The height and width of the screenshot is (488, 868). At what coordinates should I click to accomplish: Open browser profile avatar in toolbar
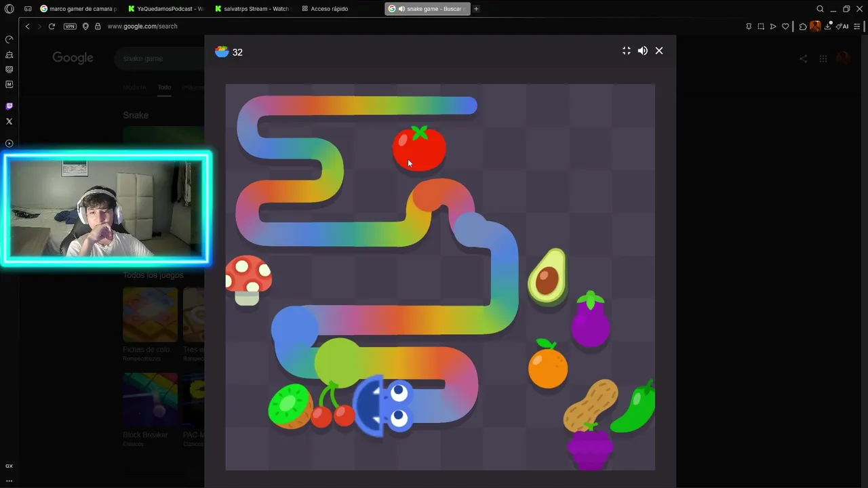(815, 26)
